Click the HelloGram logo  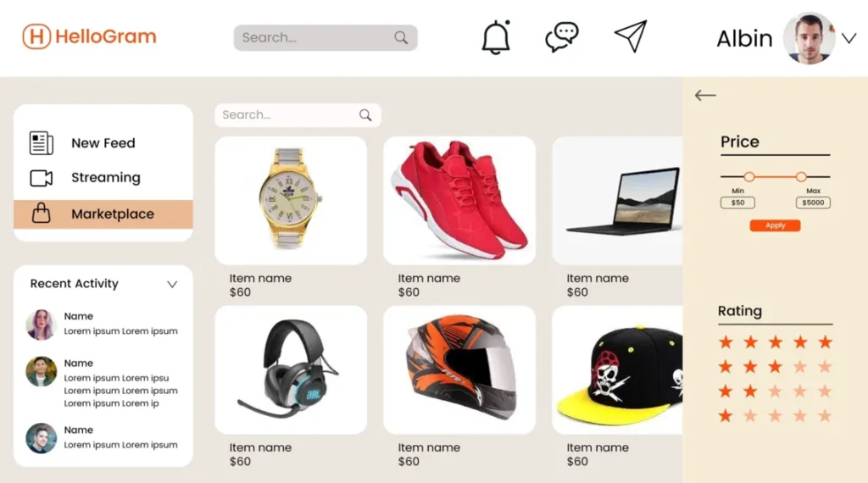coord(90,36)
